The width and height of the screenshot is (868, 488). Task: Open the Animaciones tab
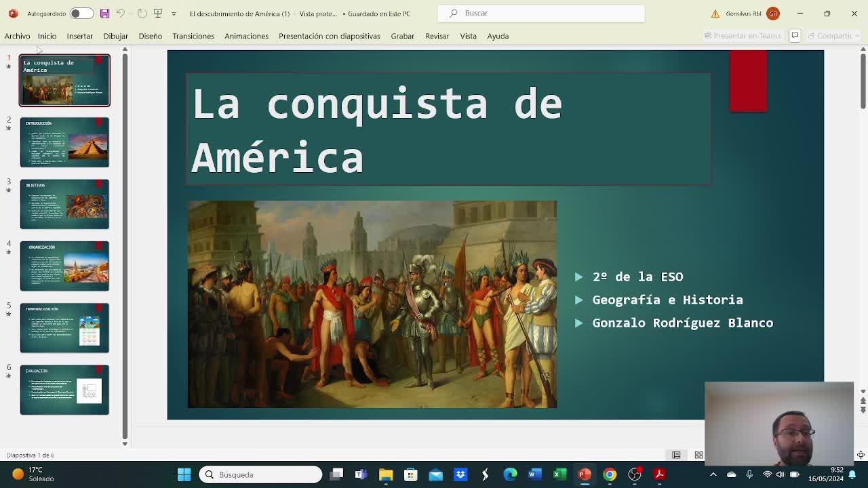click(x=246, y=36)
